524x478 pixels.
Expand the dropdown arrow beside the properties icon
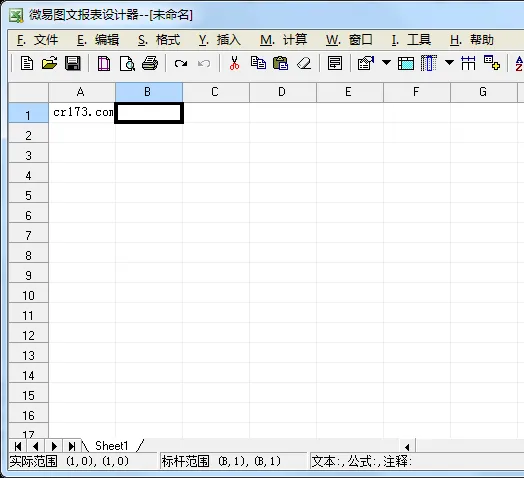coord(386,62)
